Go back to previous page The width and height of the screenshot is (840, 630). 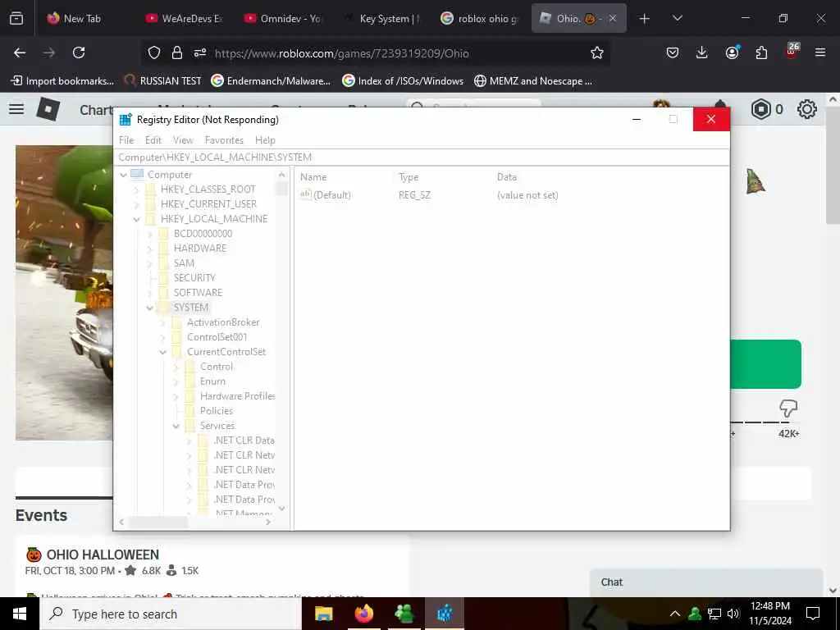(20, 52)
